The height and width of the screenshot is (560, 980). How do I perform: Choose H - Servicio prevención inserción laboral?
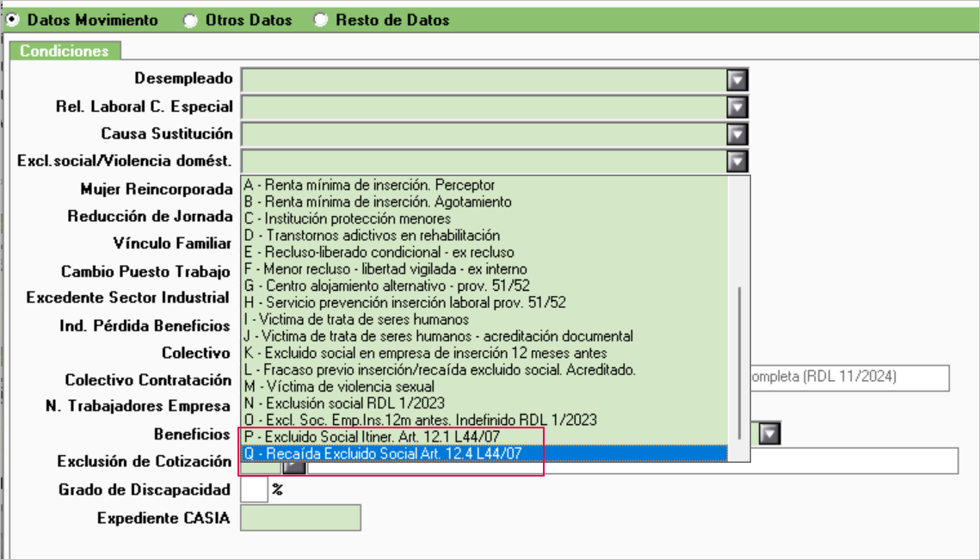[484, 303]
